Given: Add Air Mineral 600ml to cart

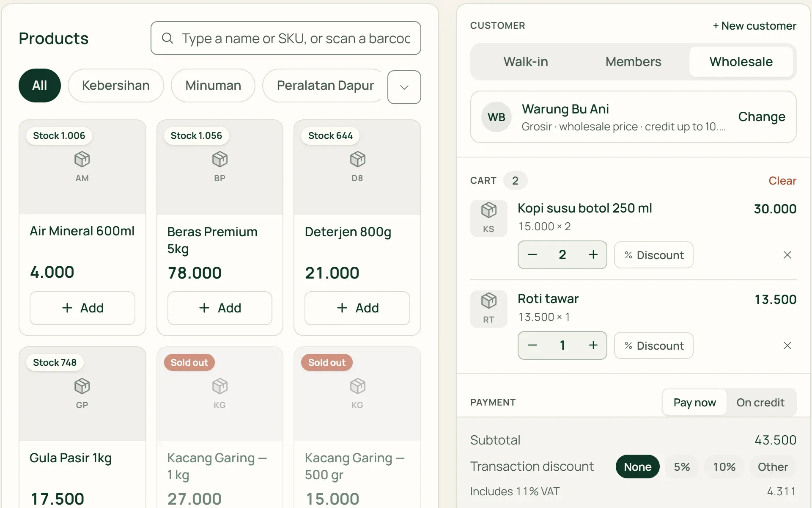Looking at the screenshot, I should [82, 308].
